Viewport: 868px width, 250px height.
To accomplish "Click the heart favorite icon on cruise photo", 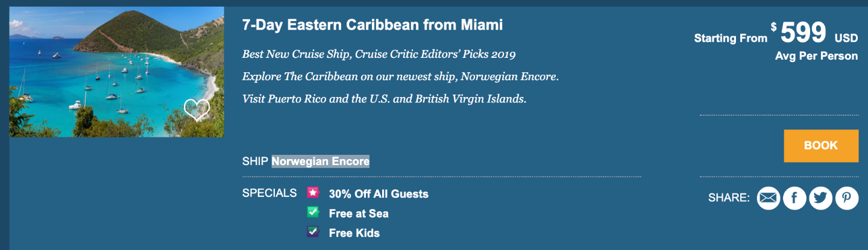I will click(x=197, y=110).
